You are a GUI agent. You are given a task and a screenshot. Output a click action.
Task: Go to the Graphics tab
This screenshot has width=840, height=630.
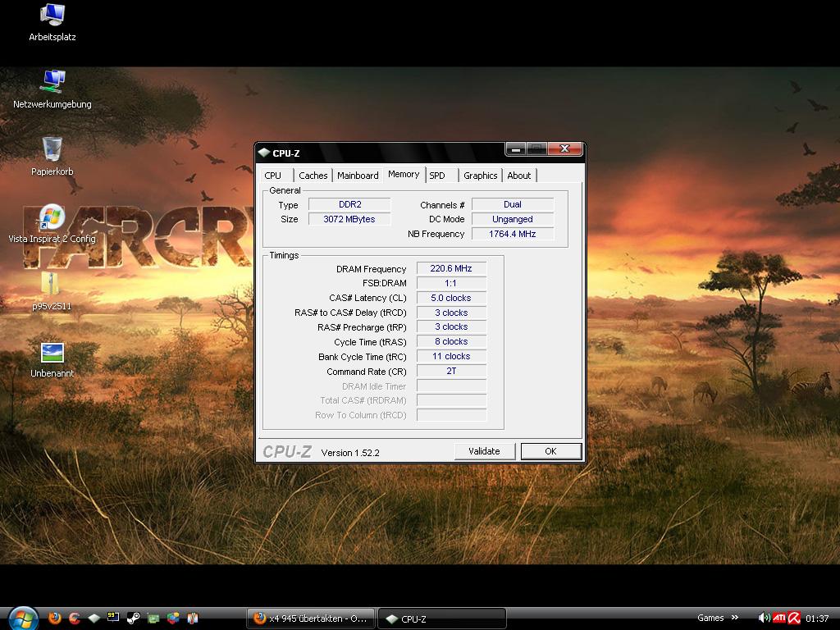(x=480, y=176)
